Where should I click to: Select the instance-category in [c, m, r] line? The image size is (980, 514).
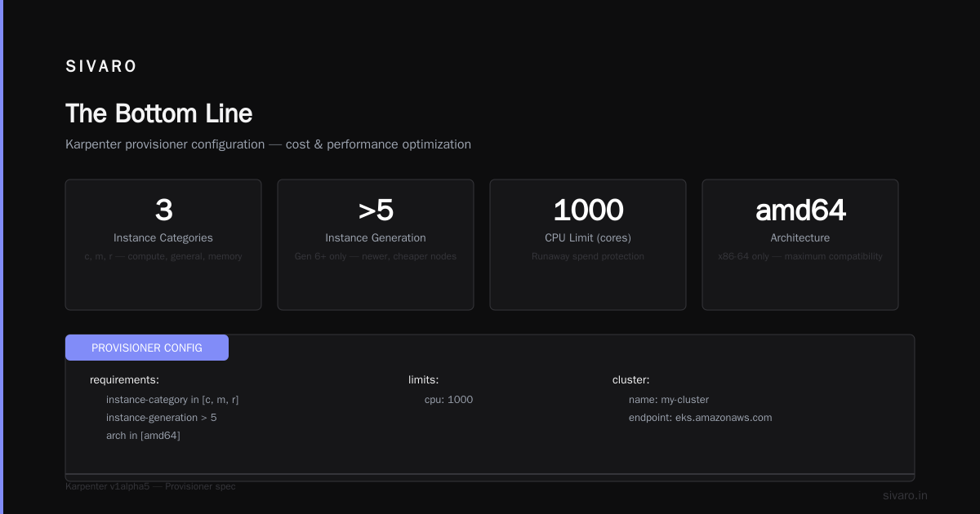pyautogui.click(x=172, y=400)
